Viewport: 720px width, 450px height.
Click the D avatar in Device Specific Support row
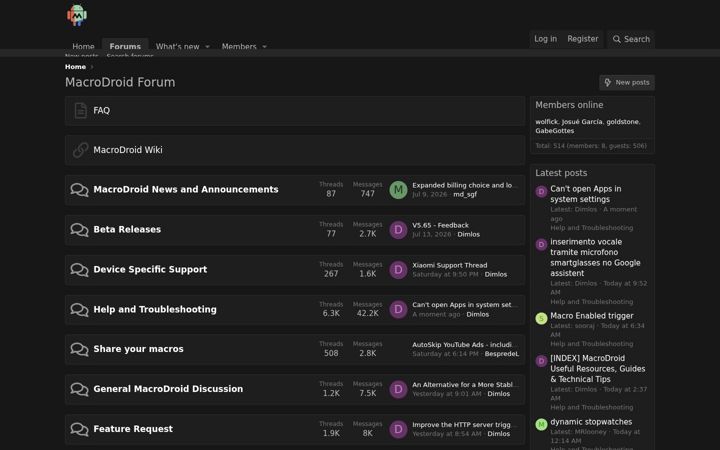(398, 270)
